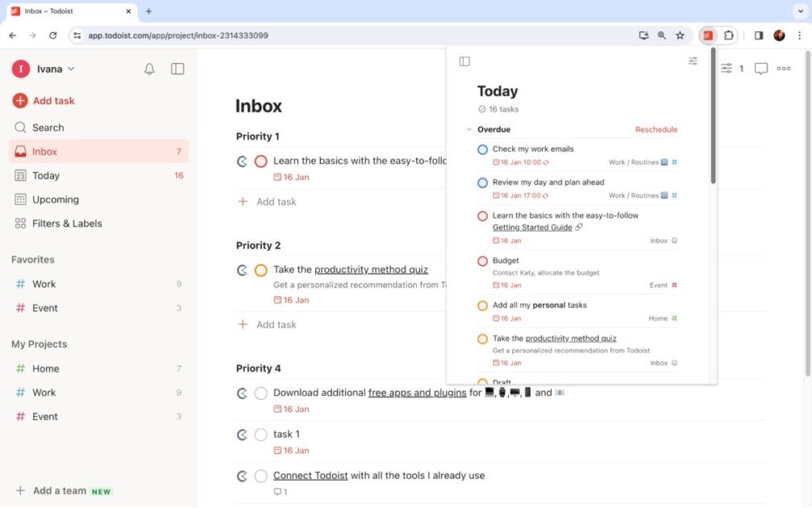Click the Reschedule button for overdue tasks

[656, 129]
